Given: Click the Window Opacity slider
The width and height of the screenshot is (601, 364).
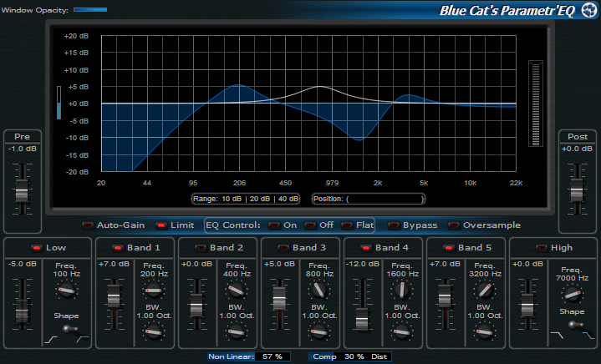Looking at the screenshot, I should point(90,9).
